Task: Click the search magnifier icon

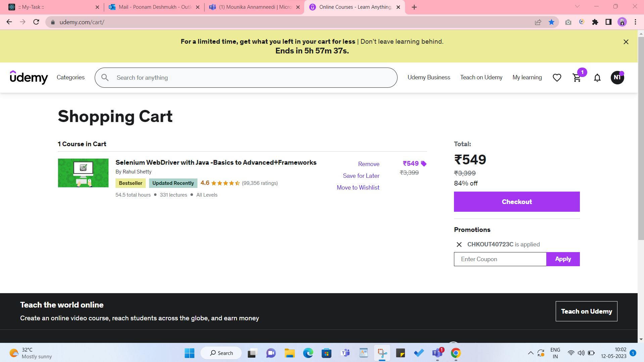Action: click(x=105, y=78)
